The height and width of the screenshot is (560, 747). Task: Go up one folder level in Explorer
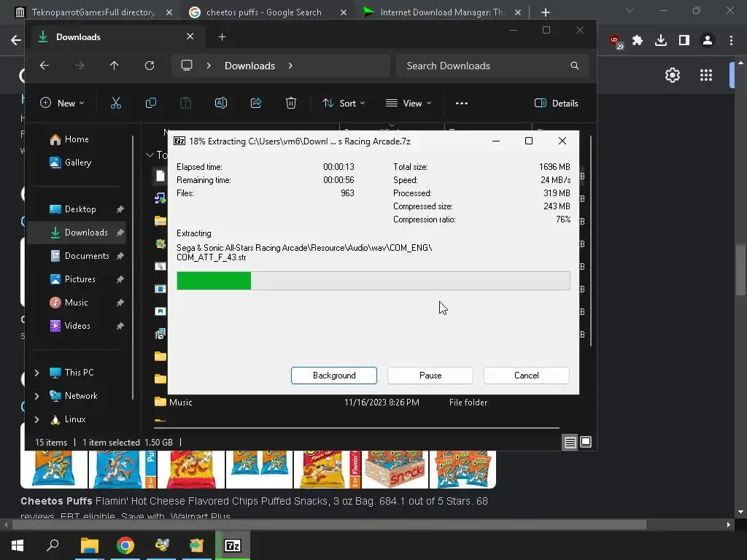(x=115, y=66)
